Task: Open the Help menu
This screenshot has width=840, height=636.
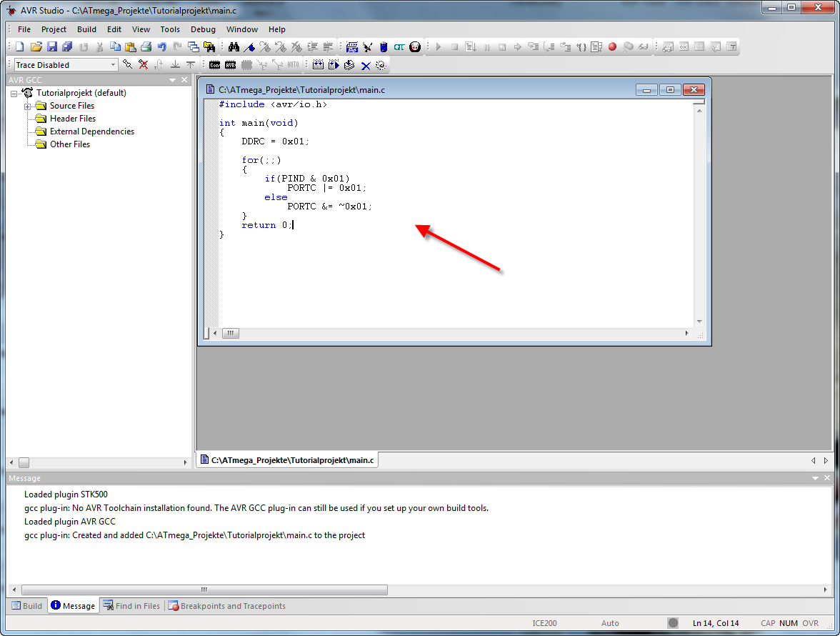Action: click(x=277, y=29)
